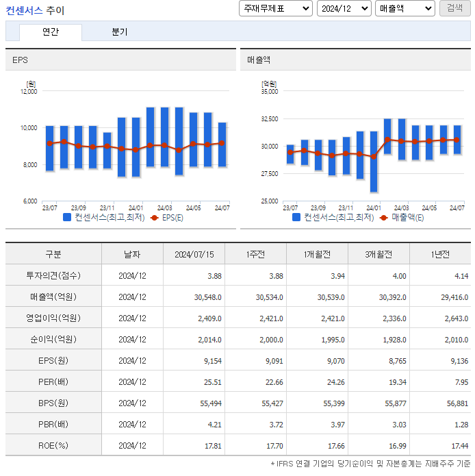Click the value 55,494
Screen dimensions: 475x476
[x=211, y=403]
